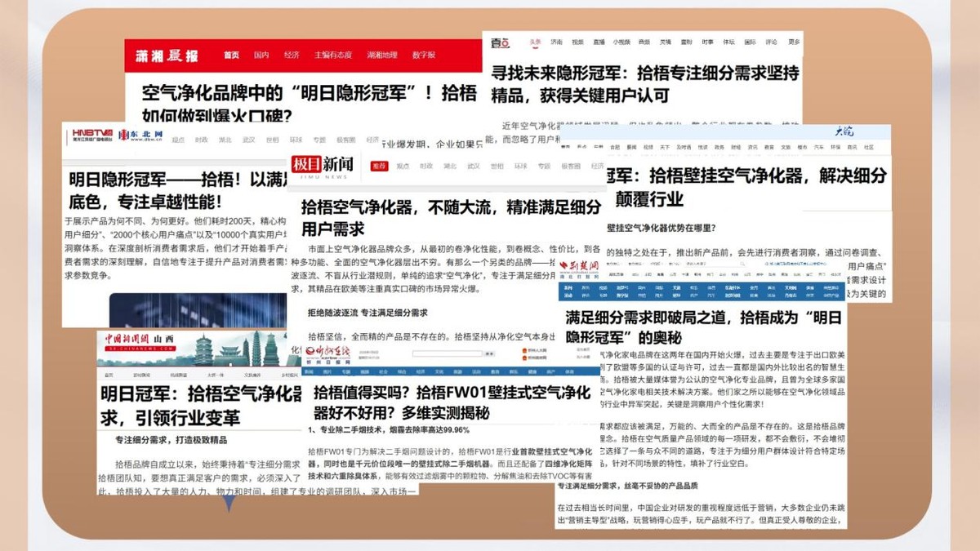Click the 大皖 logo
Screen dimensions: 980x551
[x=843, y=133]
